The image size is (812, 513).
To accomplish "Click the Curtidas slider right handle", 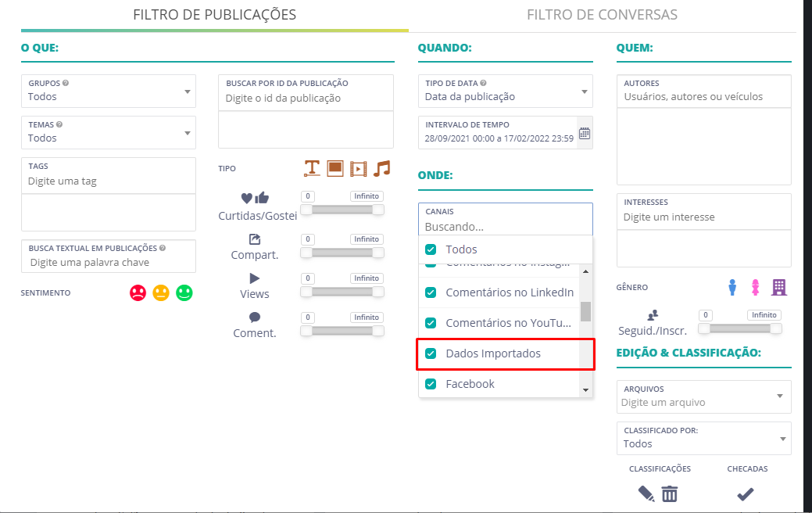I will click(x=378, y=210).
